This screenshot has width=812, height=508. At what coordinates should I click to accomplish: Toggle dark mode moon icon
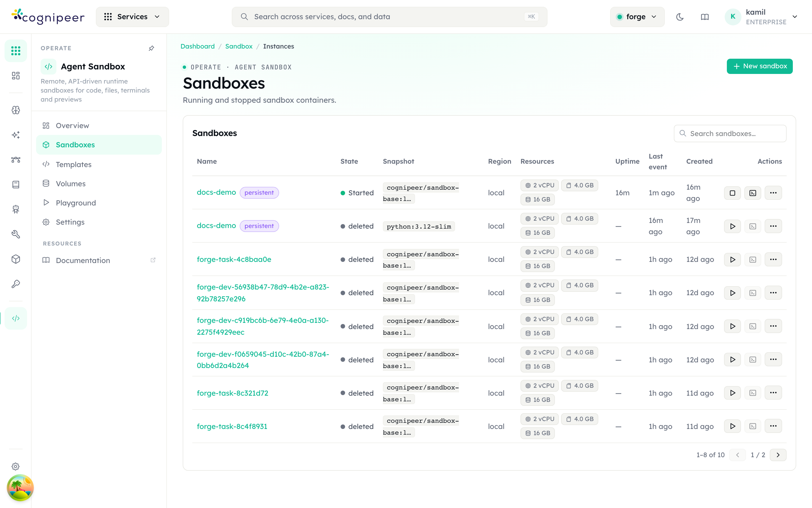pyautogui.click(x=680, y=17)
